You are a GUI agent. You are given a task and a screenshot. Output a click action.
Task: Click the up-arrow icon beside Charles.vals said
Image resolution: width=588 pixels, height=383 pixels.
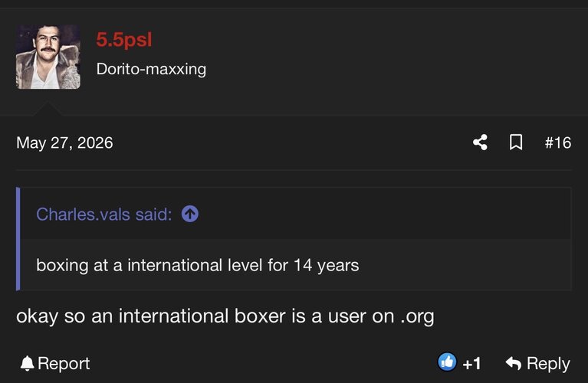[x=190, y=214]
